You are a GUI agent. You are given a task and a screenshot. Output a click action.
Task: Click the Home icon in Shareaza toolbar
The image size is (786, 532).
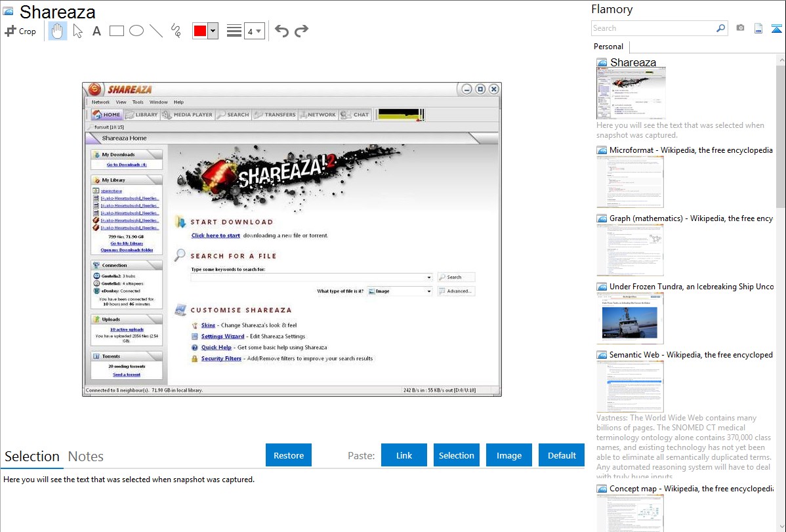[106, 115]
